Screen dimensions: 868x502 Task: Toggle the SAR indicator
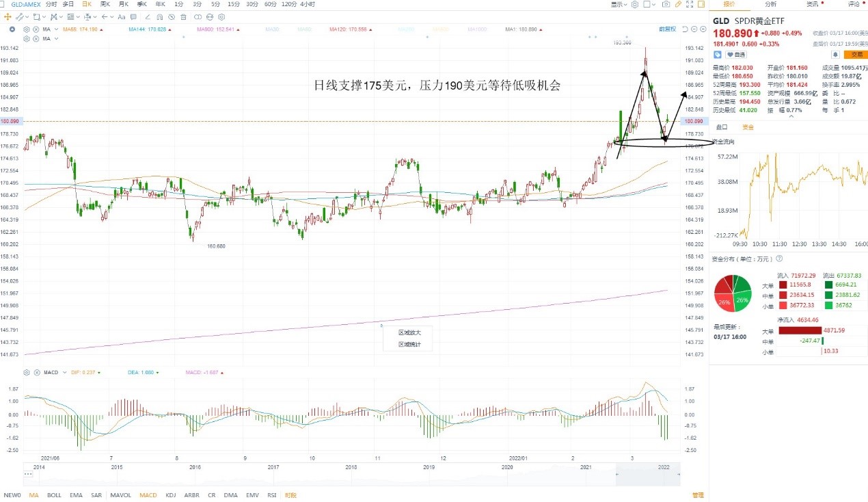coord(96,495)
